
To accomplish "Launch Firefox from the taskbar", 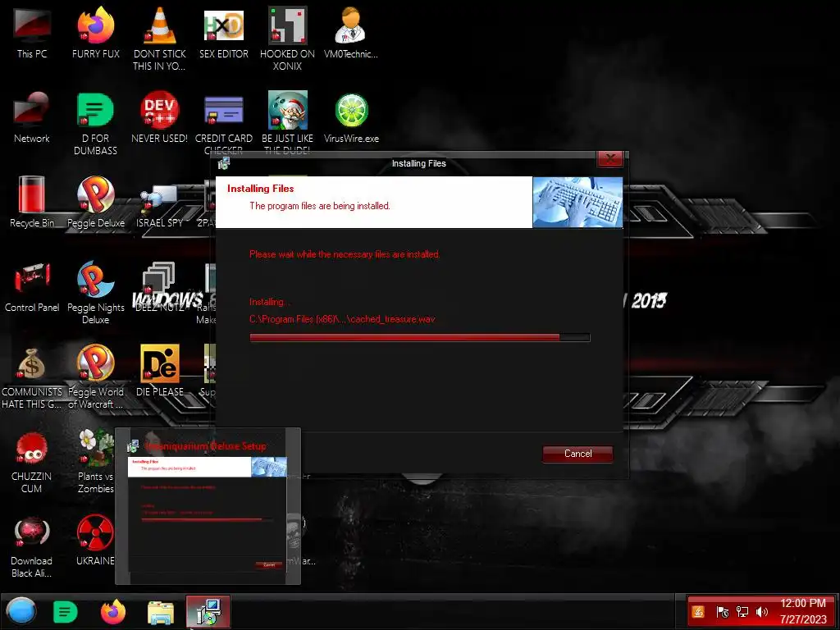I will pyautogui.click(x=113, y=611).
